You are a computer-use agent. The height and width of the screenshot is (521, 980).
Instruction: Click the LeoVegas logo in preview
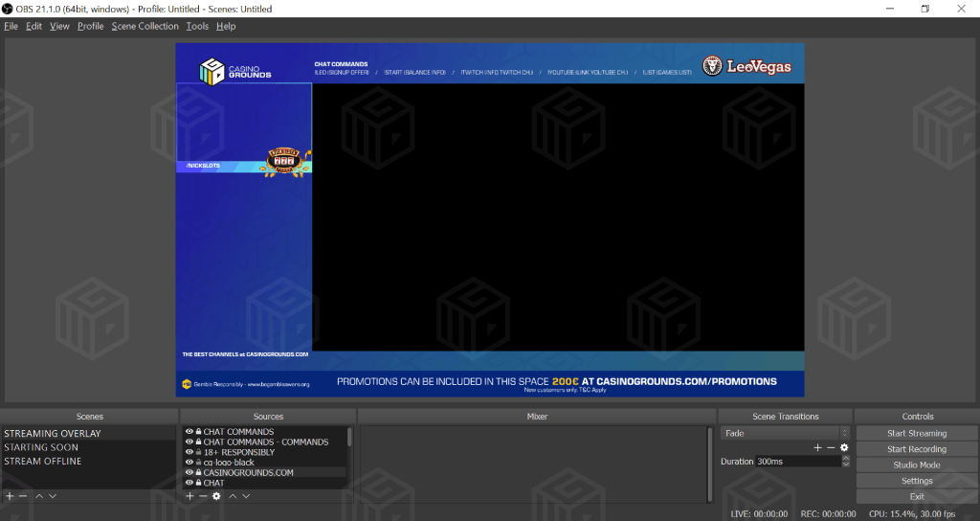(x=746, y=66)
